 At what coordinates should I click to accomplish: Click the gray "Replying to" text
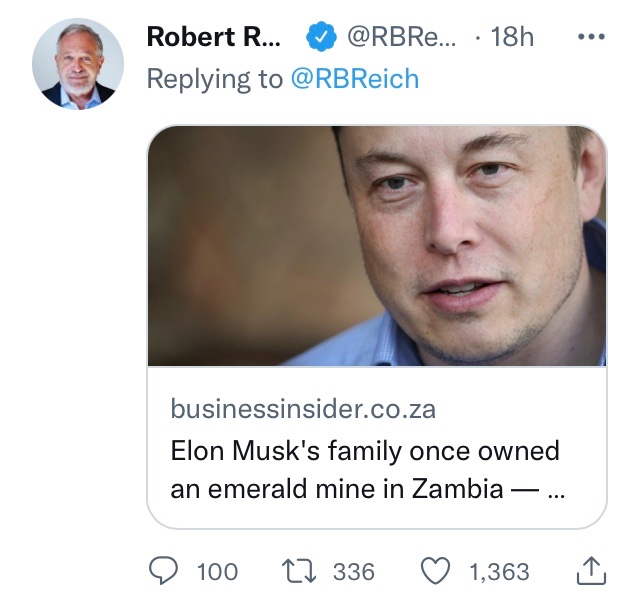214,79
